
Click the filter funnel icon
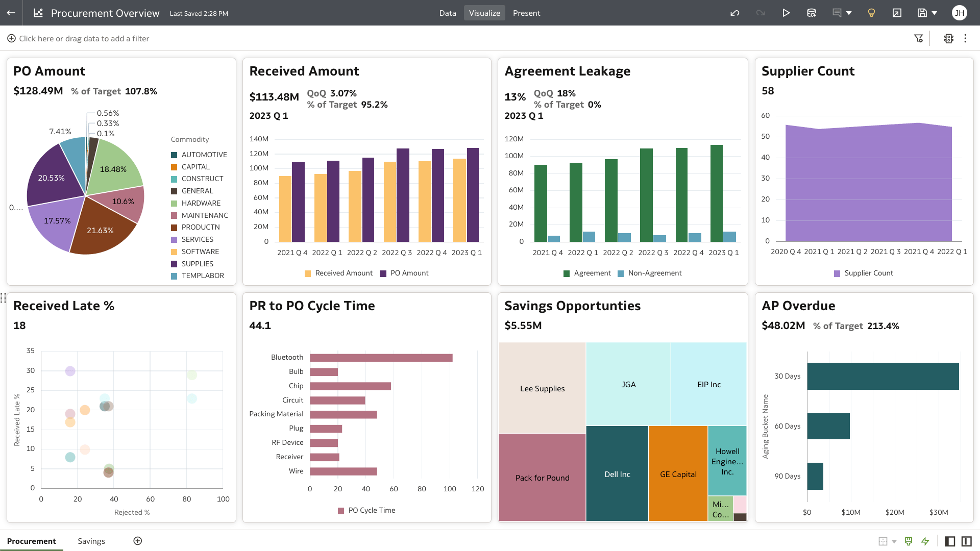pyautogui.click(x=919, y=38)
